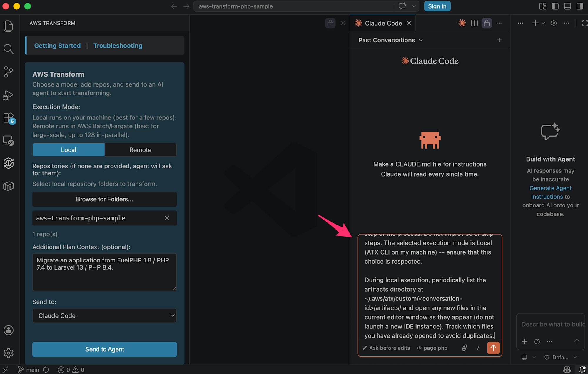The width and height of the screenshot is (588, 374).
Task: Open the Source Control view icon
Action: click(8, 72)
